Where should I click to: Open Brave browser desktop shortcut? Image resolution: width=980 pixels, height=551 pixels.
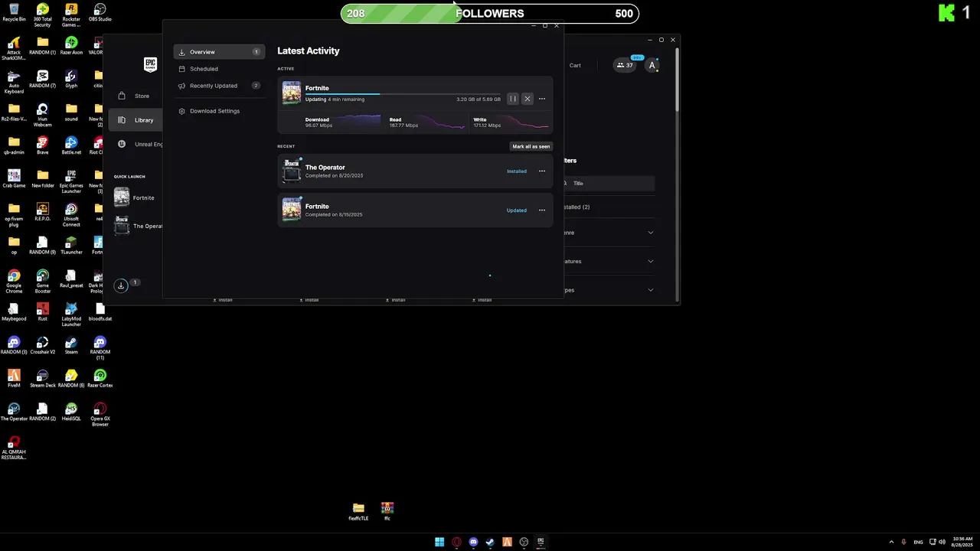(42, 145)
